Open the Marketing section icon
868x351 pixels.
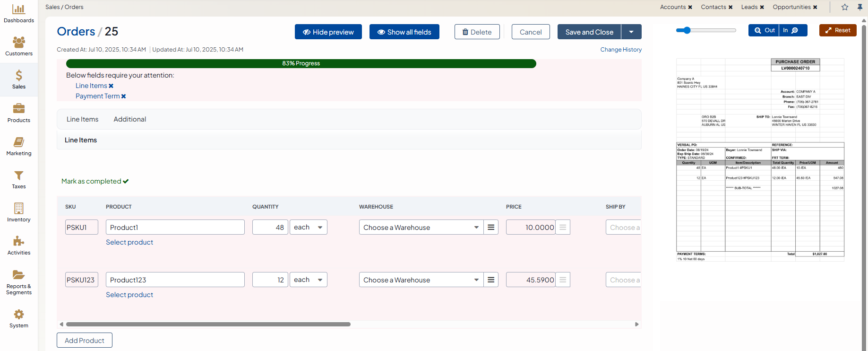click(x=19, y=142)
